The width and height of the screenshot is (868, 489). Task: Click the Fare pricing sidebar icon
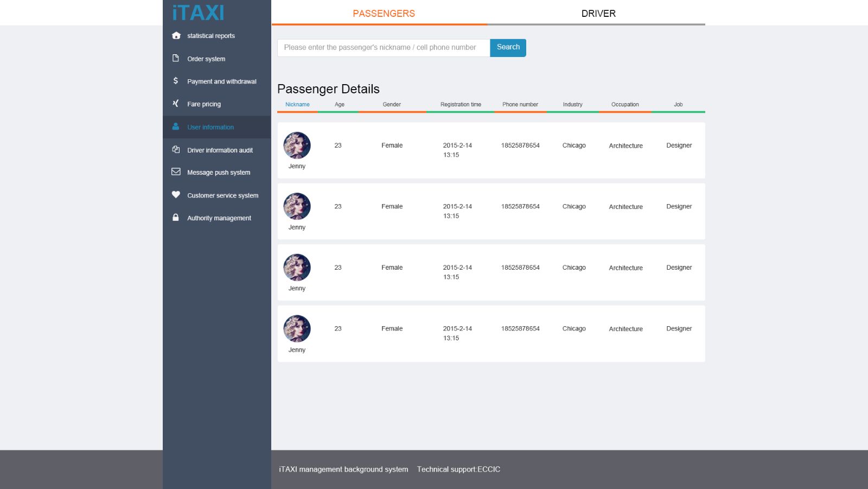pos(176,103)
